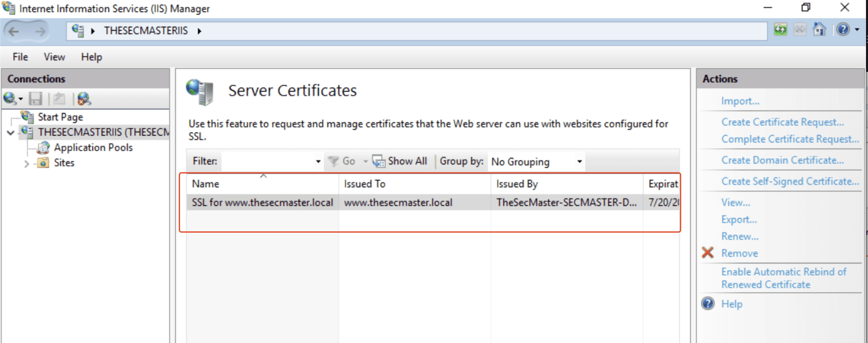The height and width of the screenshot is (343, 868).
Task: Click the server icon in the address bar
Action: point(78,31)
